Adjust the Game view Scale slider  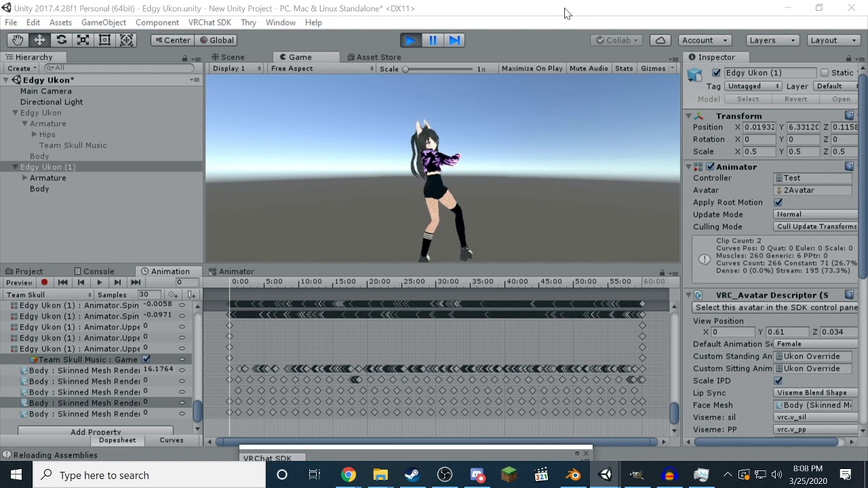(438, 69)
